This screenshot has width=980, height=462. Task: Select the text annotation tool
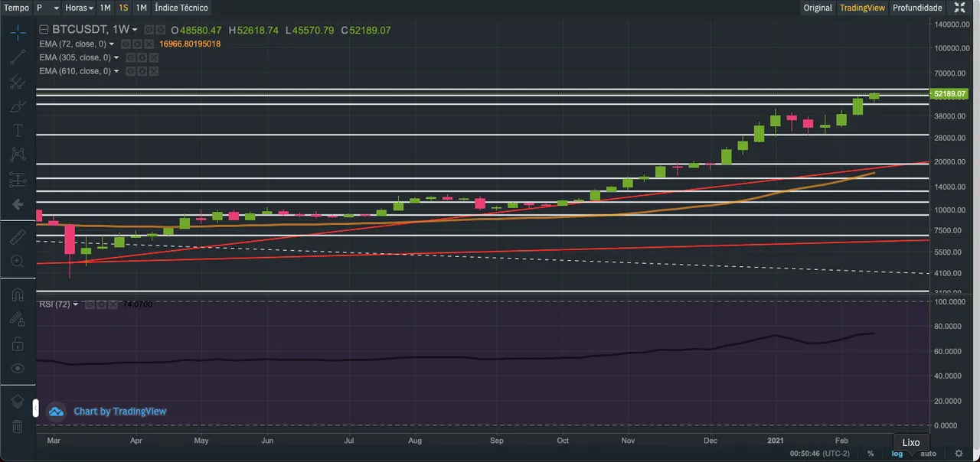(18, 131)
